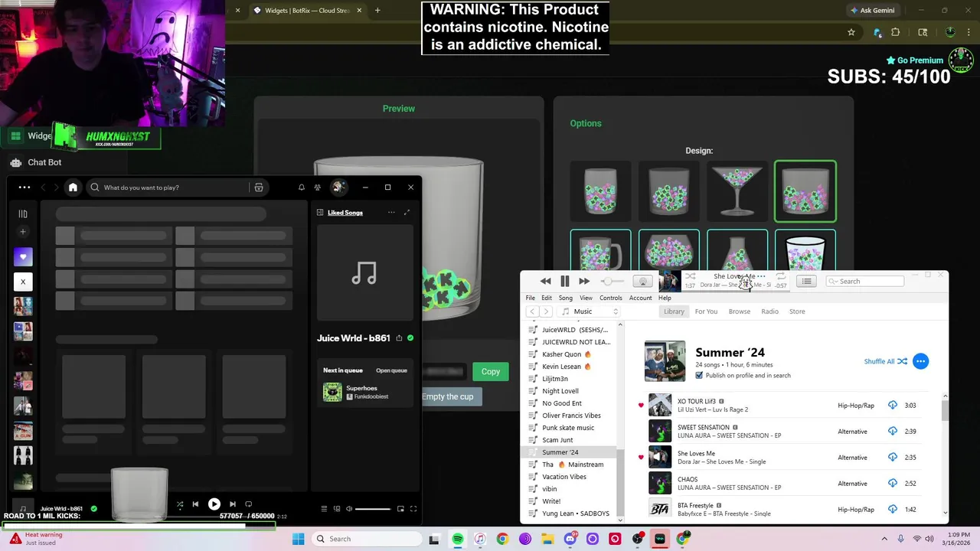Adjust the Spotify volume slider

(373, 509)
